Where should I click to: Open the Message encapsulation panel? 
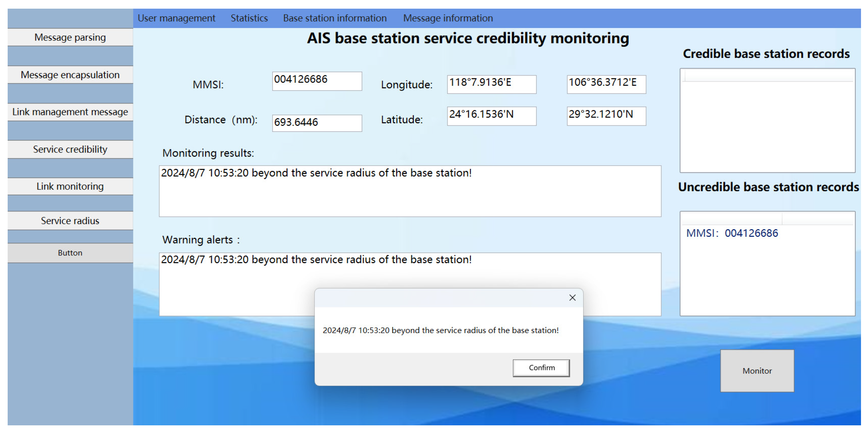[70, 75]
